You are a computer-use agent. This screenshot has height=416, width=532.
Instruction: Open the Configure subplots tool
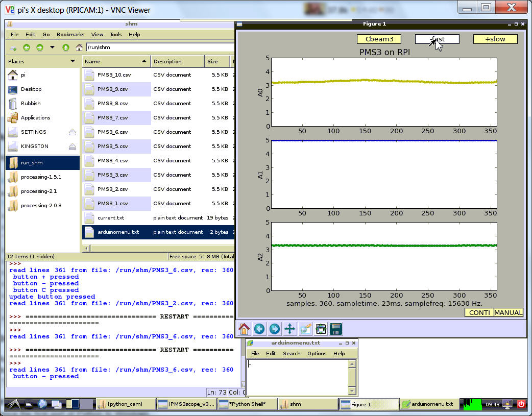(x=321, y=328)
